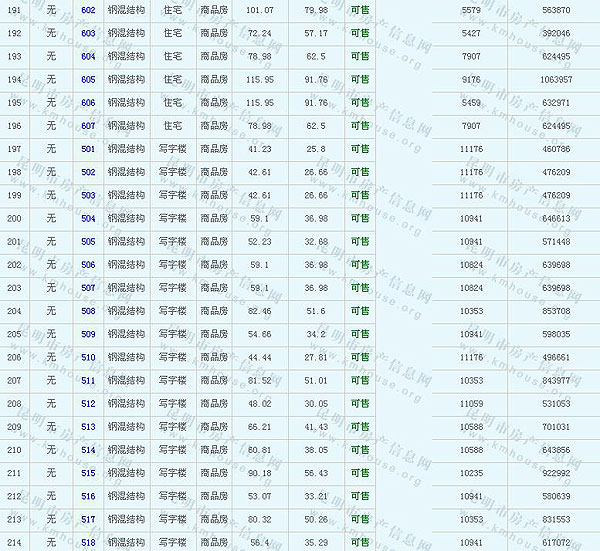Select room 511 link

(x=88, y=380)
